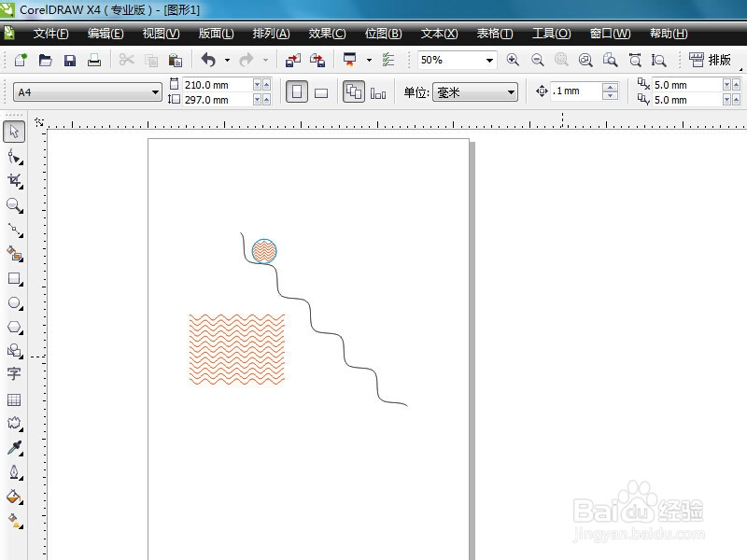Undo the last action
This screenshot has height=560, width=747.
pos(208,60)
